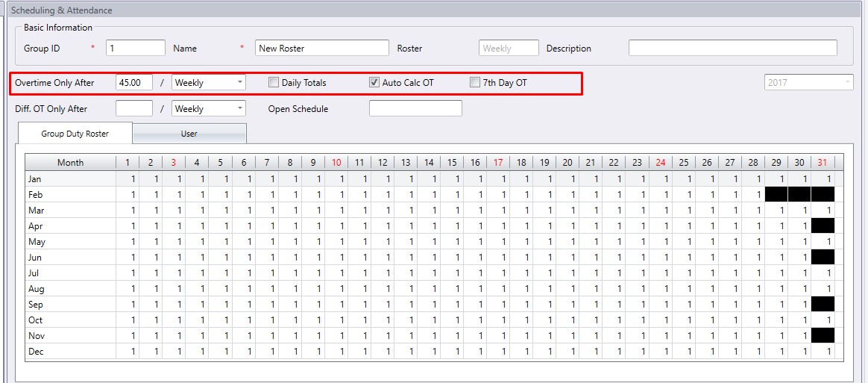The height and width of the screenshot is (383, 868).
Task: Click the Jul cell under day 15
Action: coord(452,273)
